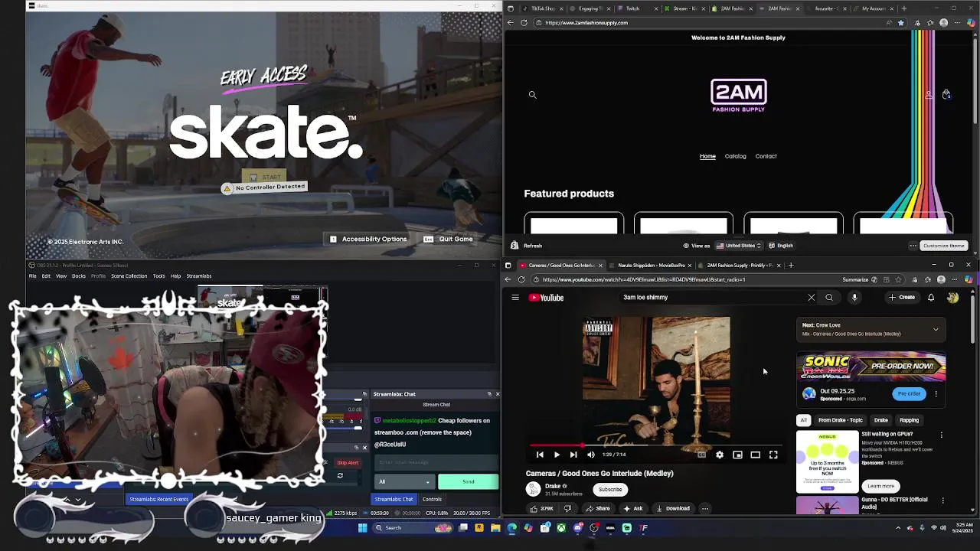Open the Catalog page on 2AM store

tap(735, 156)
